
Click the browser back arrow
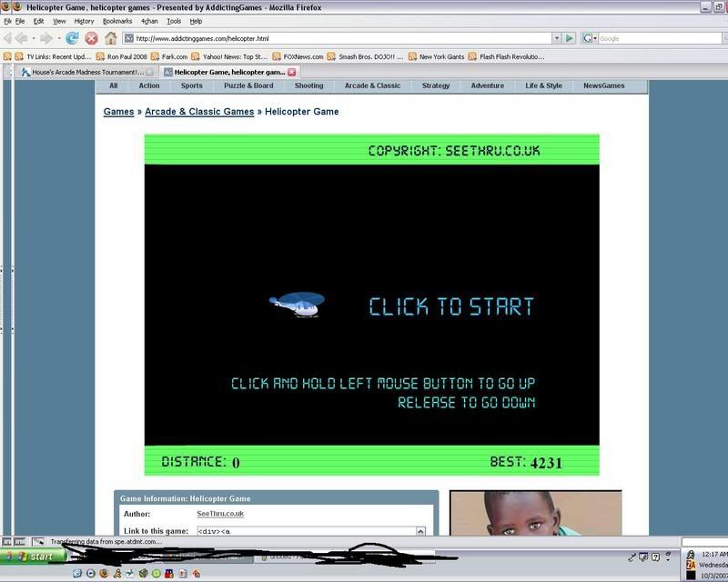(x=20, y=38)
